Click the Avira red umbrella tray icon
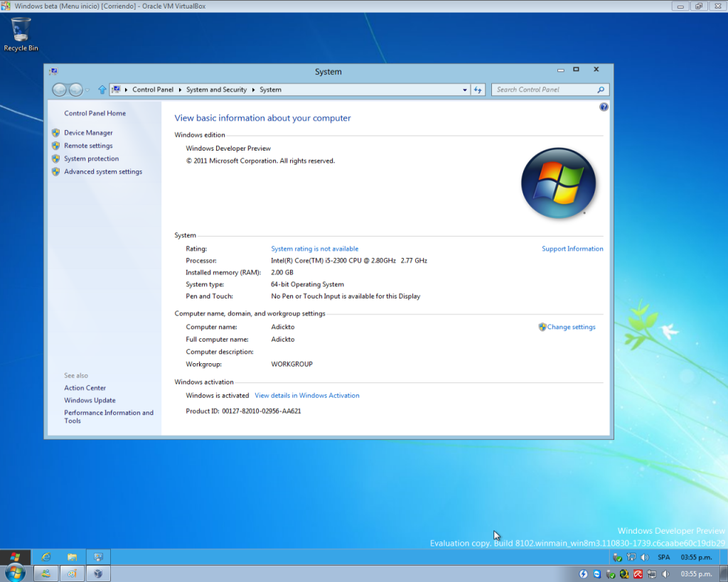This screenshot has height=582, width=728. 638,574
